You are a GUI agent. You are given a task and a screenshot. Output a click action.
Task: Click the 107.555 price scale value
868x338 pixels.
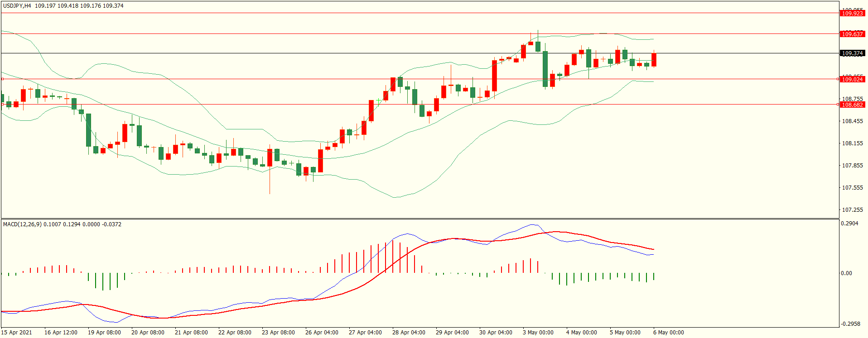coord(852,188)
